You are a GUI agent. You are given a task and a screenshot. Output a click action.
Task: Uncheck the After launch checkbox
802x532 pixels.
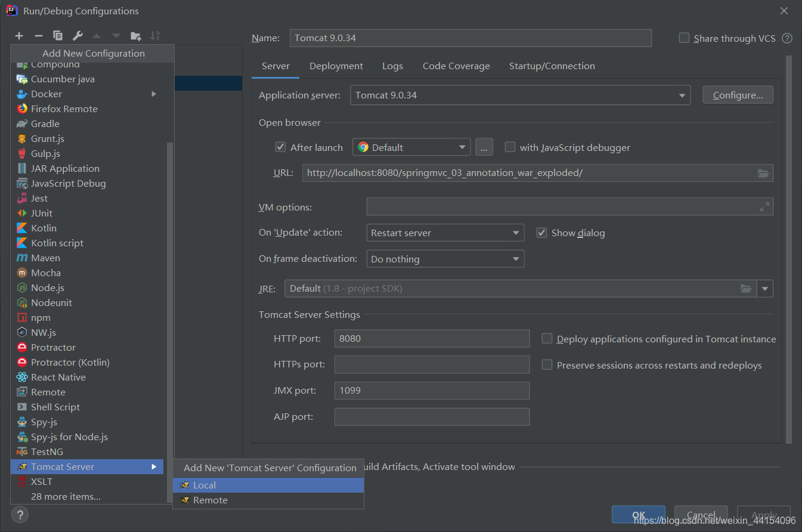pos(280,147)
